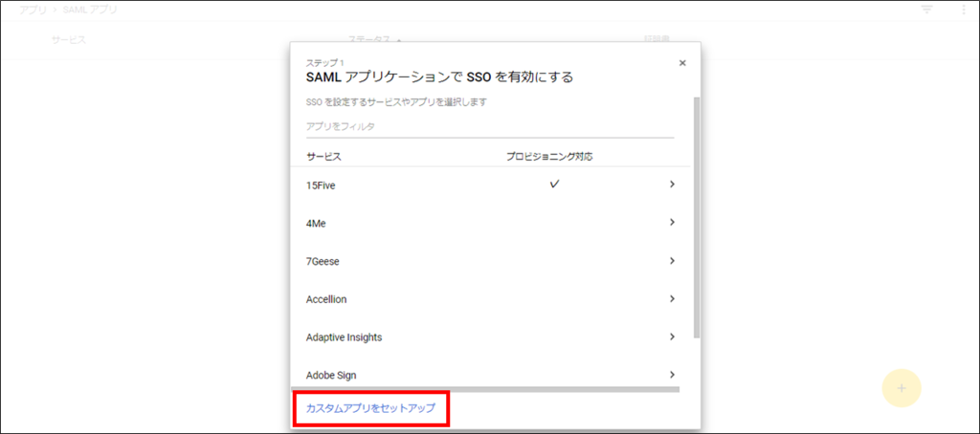Click the アプリ breadcrumb link

(x=33, y=11)
